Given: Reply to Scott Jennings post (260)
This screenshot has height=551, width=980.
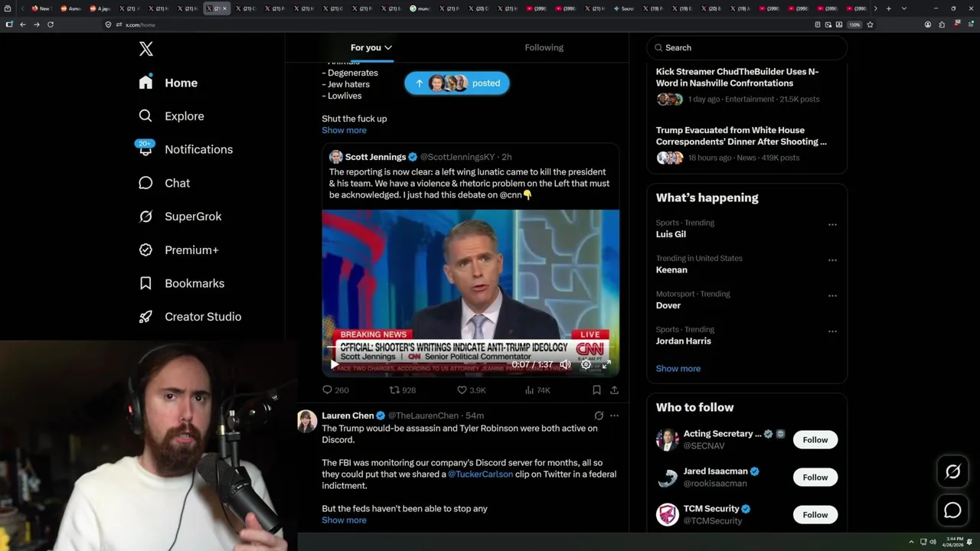Looking at the screenshot, I should click(x=335, y=390).
